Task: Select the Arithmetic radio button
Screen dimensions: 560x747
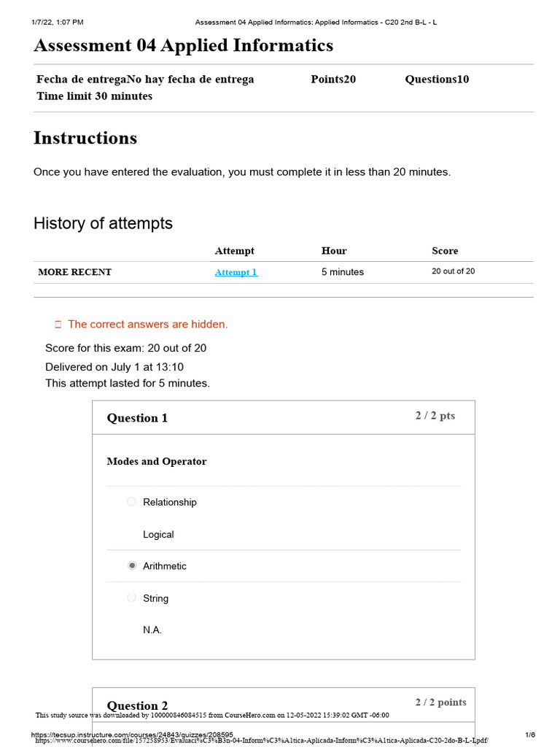Action: [x=132, y=565]
